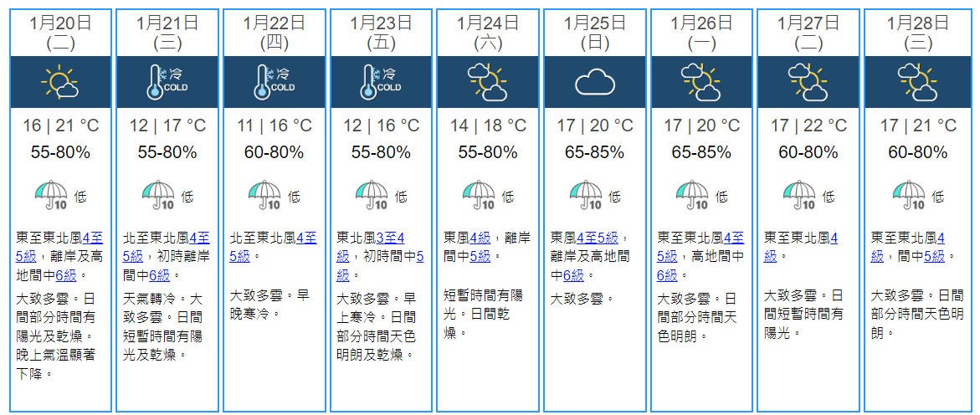Click the sunny periods icon for January 20
The width and height of the screenshot is (980, 415).
[60, 82]
